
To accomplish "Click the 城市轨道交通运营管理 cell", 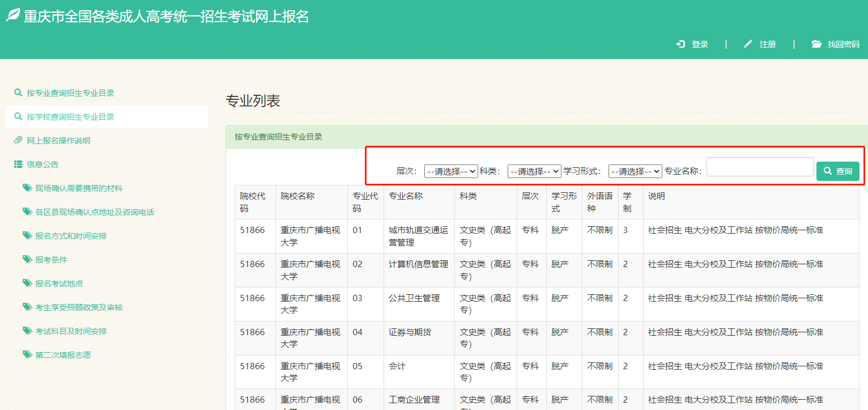I will 418,236.
